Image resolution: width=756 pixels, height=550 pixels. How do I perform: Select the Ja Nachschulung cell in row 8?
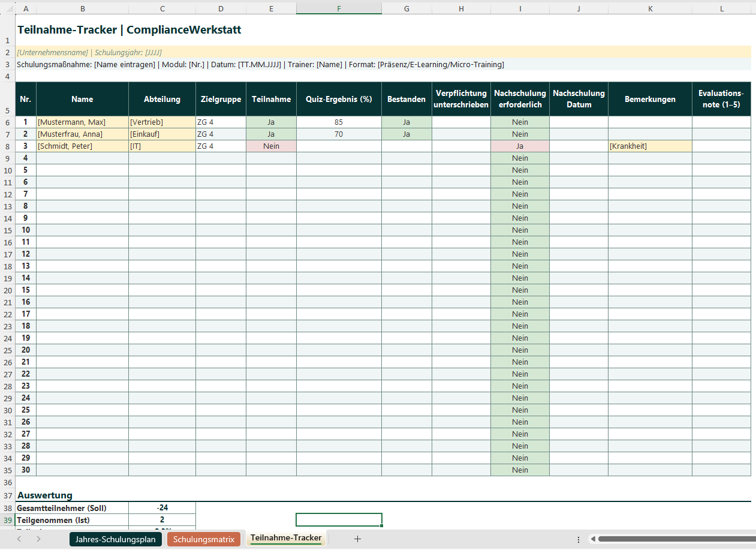click(x=520, y=146)
